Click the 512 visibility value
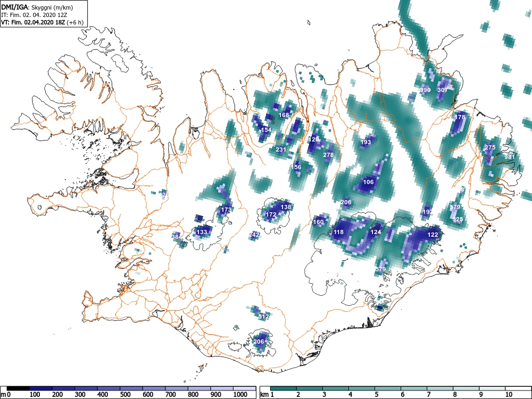The width and height of the screenshot is (532, 399). [x=264, y=317]
